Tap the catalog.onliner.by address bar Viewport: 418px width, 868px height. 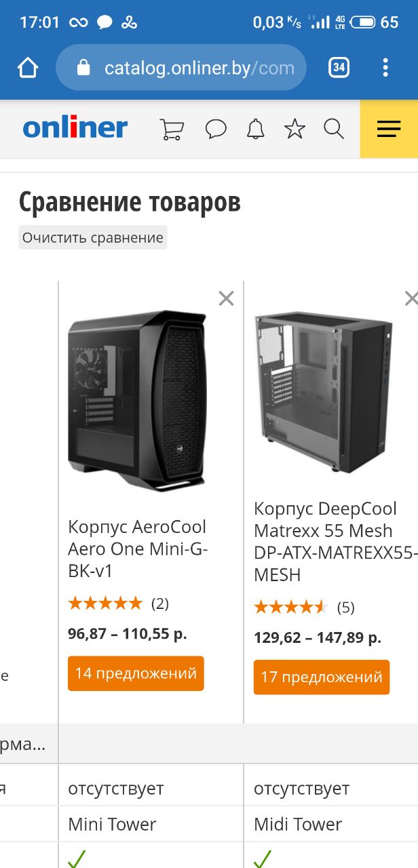click(181, 68)
